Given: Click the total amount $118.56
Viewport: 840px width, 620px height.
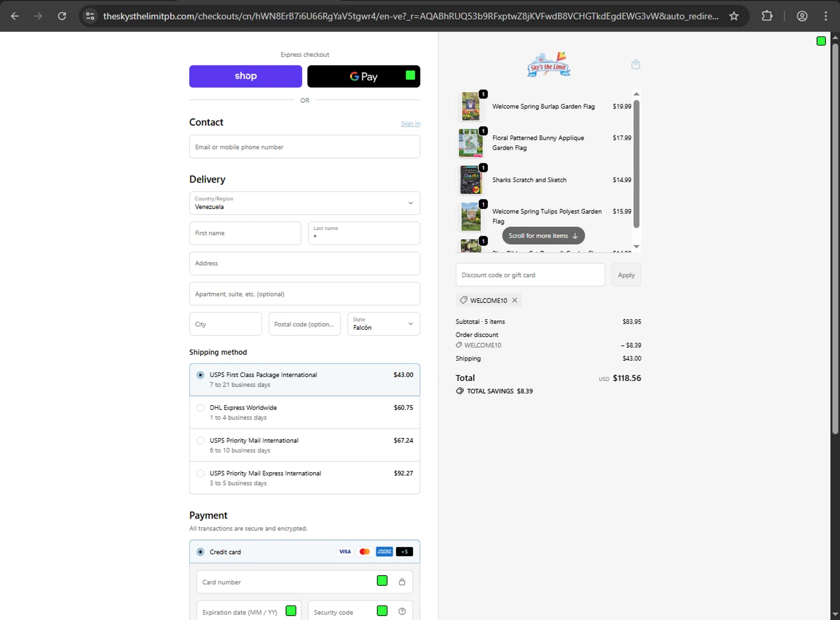Looking at the screenshot, I should [627, 378].
